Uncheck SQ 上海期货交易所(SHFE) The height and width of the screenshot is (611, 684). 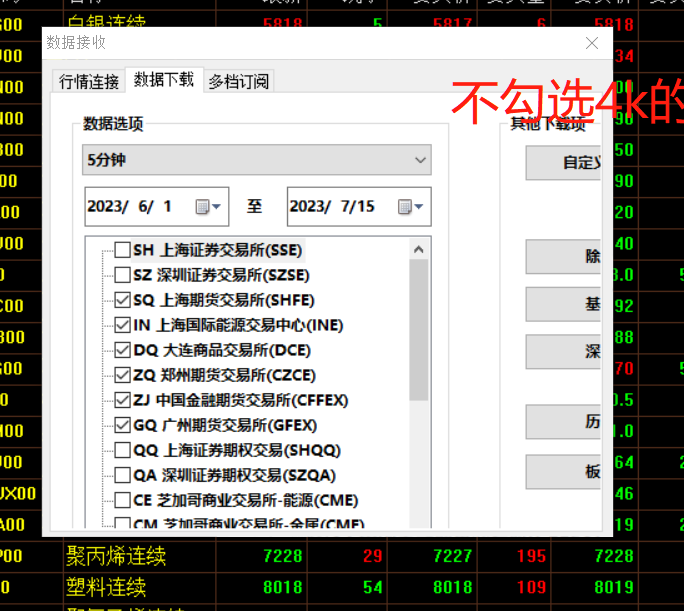click(122, 300)
